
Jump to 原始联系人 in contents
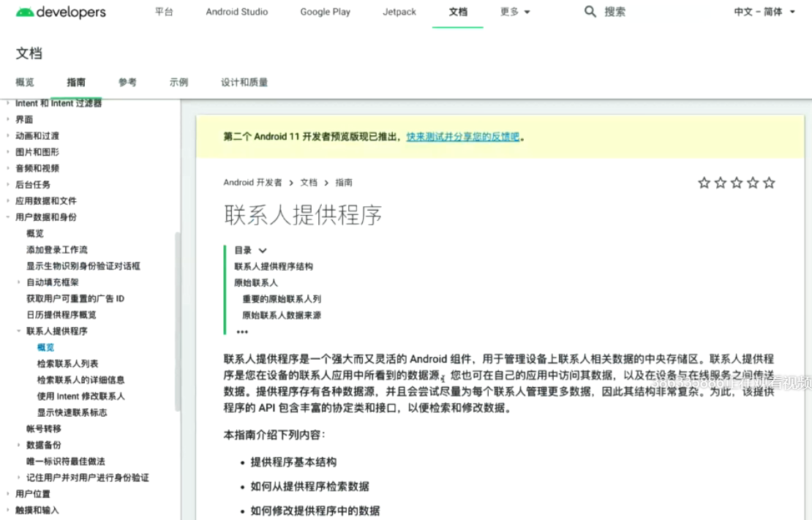[256, 283]
